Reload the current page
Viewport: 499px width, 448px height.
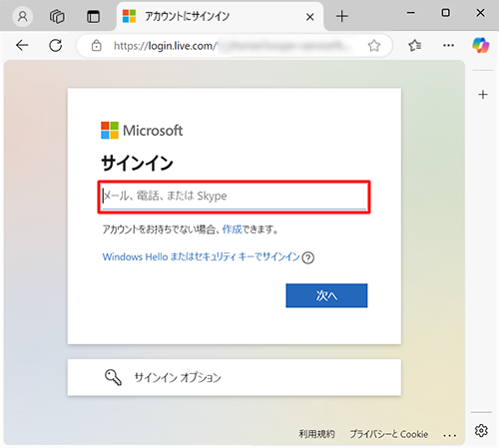[56, 45]
